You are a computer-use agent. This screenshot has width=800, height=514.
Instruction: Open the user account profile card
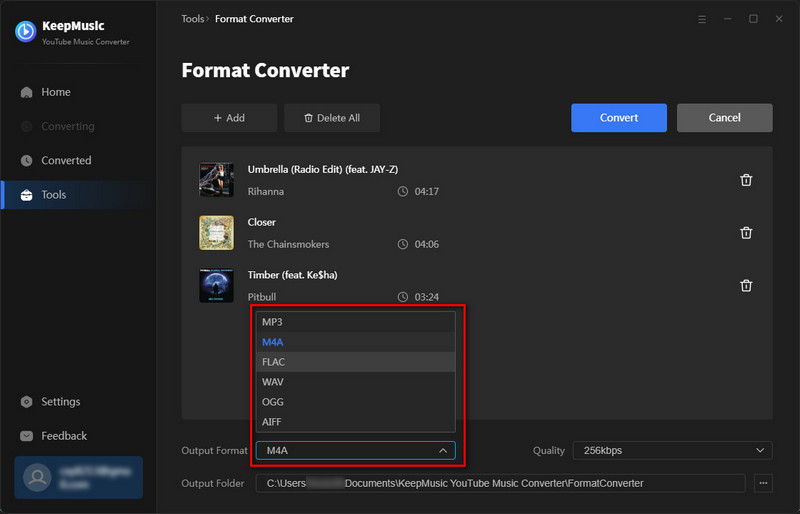click(x=79, y=477)
